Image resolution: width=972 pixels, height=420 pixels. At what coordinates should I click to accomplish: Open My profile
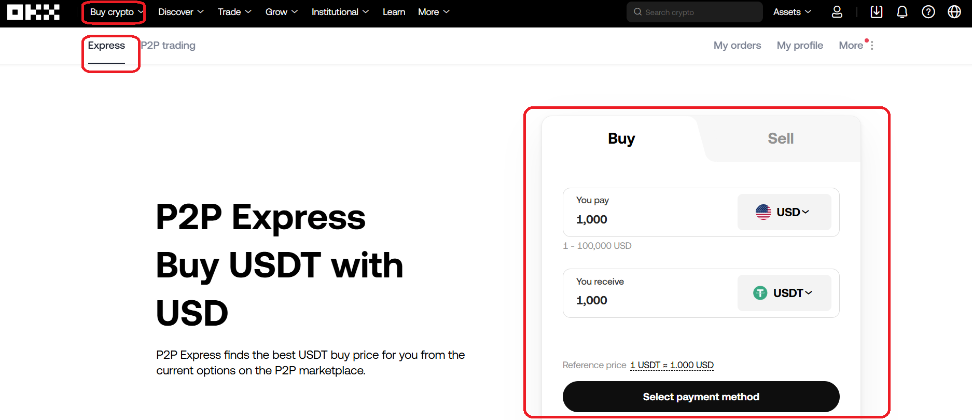point(800,46)
